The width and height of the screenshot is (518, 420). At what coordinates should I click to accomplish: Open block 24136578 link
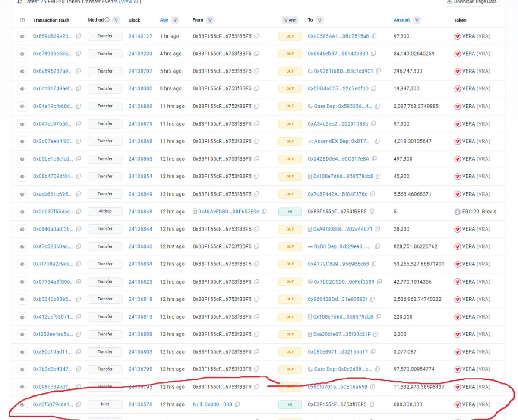[x=140, y=404]
